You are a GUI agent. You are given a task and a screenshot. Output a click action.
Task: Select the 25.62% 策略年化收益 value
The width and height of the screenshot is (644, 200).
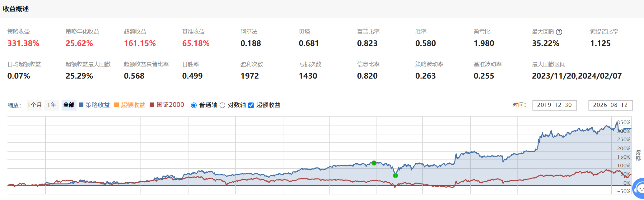pos(79,43)
